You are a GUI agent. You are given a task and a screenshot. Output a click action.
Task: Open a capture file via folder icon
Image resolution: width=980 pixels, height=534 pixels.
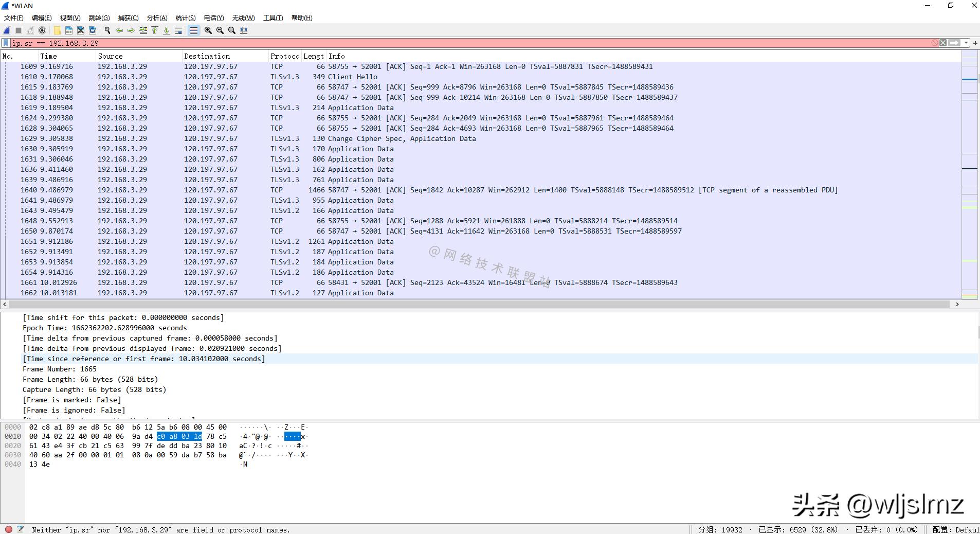[x=57, y=30]
